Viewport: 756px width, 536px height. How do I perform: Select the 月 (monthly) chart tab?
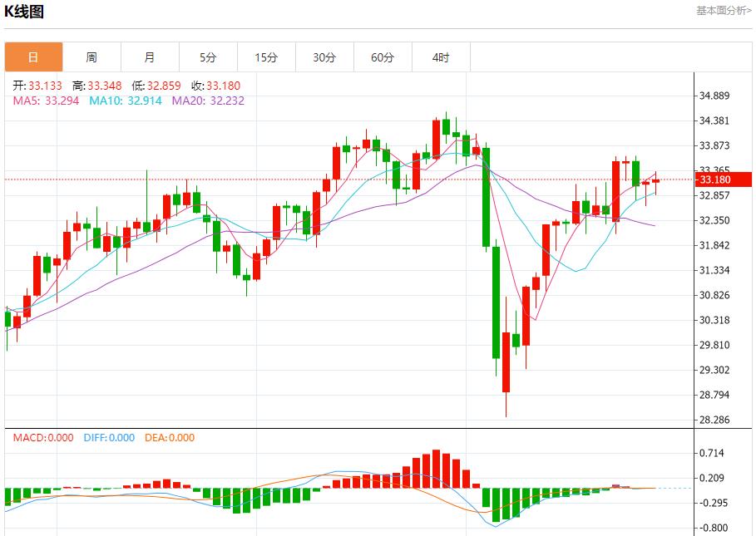coord(150,57)
